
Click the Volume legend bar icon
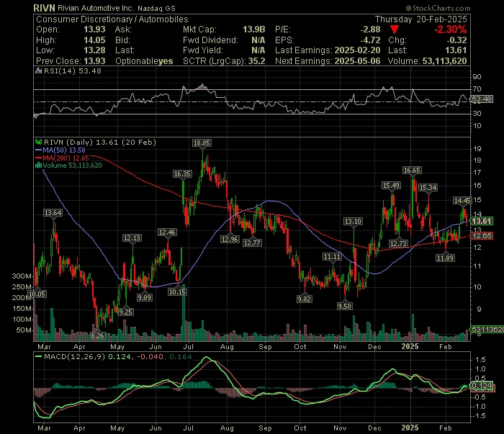39,166
